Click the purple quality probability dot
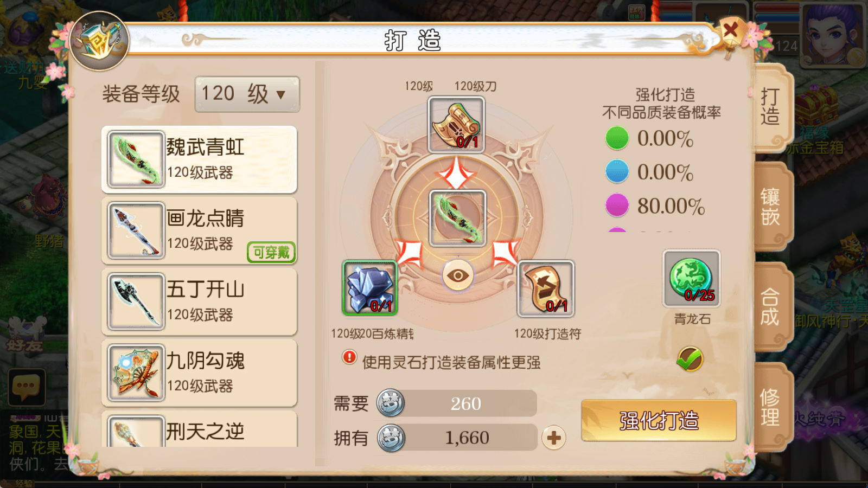 click(617, 206)
